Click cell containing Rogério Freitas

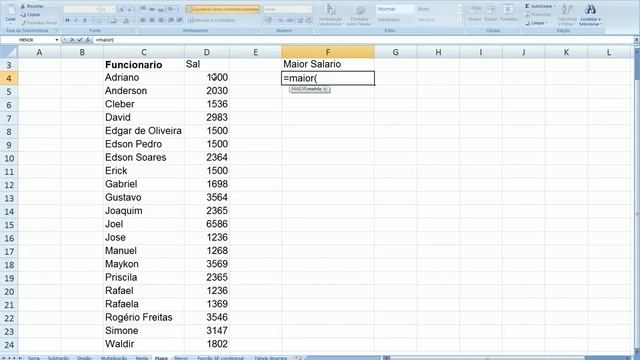[144, 317]
